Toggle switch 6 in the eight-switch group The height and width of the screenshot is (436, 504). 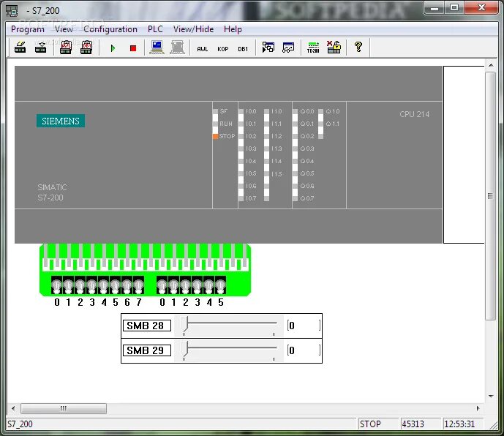point(127,285)
